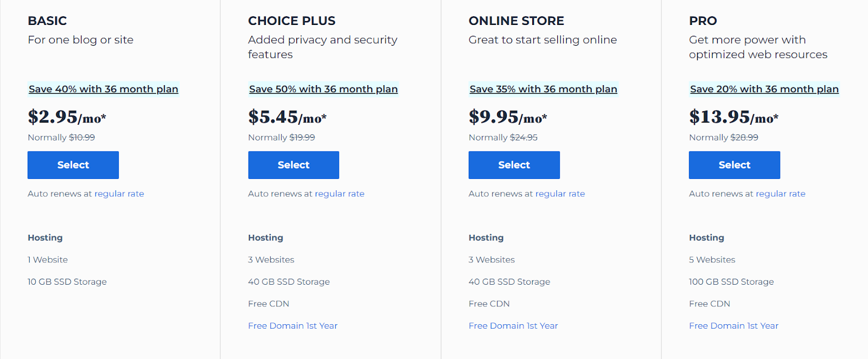Click regular rate link under CHOICE PLUS
The height and width of the screenshot is (359, 868).
coord(340,194)
